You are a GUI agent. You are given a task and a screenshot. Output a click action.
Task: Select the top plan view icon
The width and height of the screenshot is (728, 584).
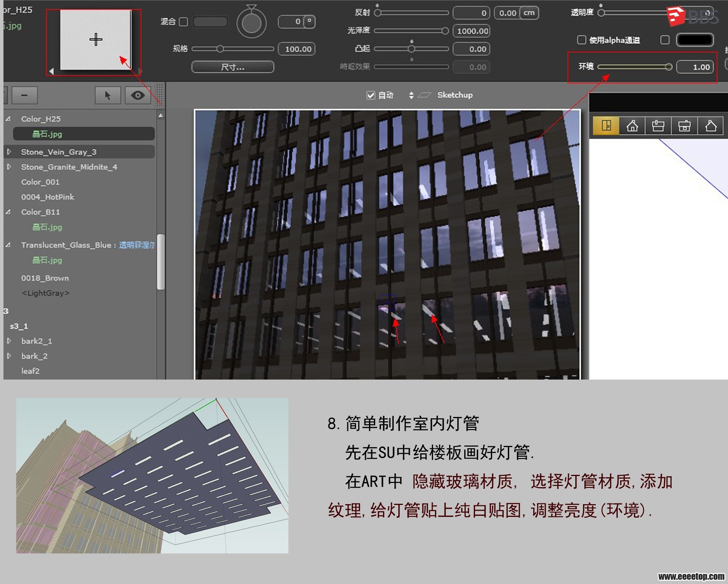click(606, 126)
